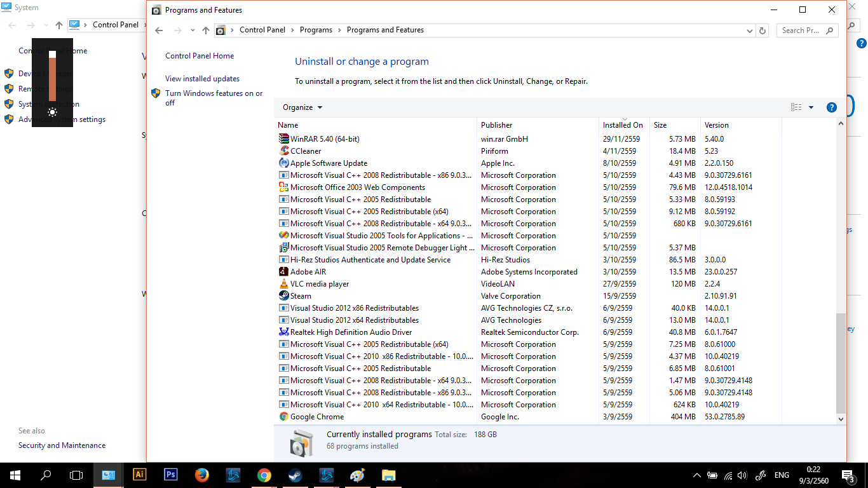Adjust the brightness slider overlay
868x488 pixels.
click(x=52, y=76)
